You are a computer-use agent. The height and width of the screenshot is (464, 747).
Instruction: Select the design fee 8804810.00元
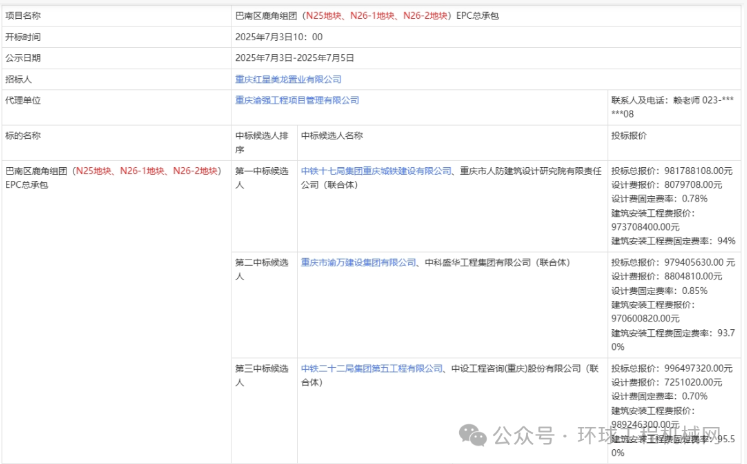pos(693,276)
